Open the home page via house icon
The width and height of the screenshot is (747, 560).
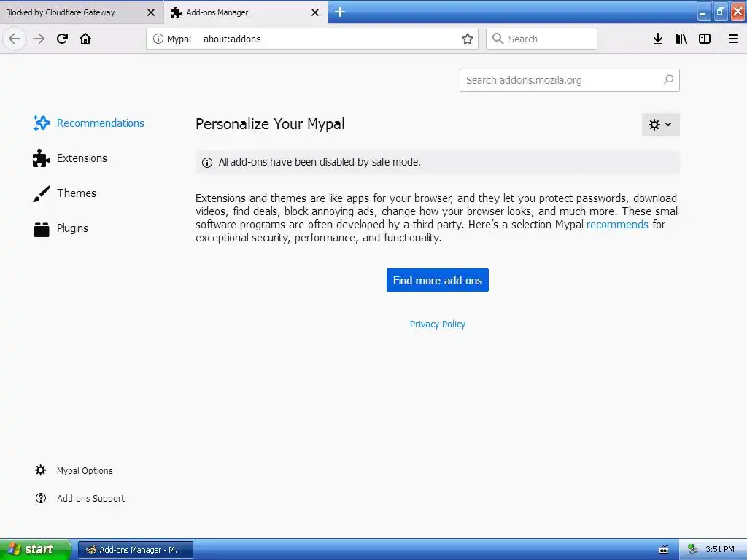(x=85, y=39)
